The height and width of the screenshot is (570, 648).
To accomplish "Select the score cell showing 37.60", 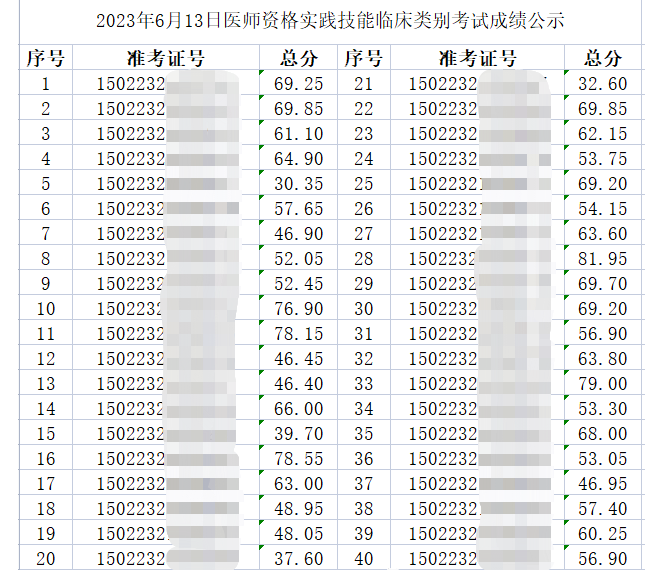I will point(298,559).
